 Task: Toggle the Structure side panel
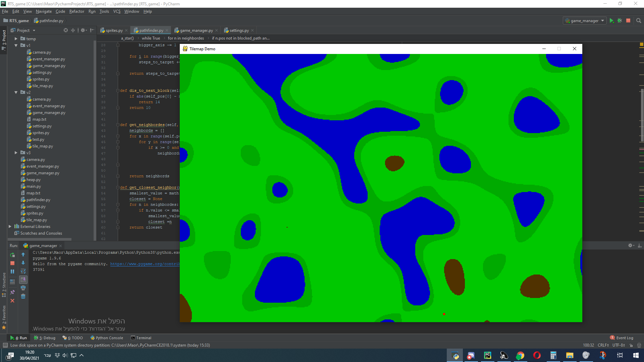click(4, 285)
